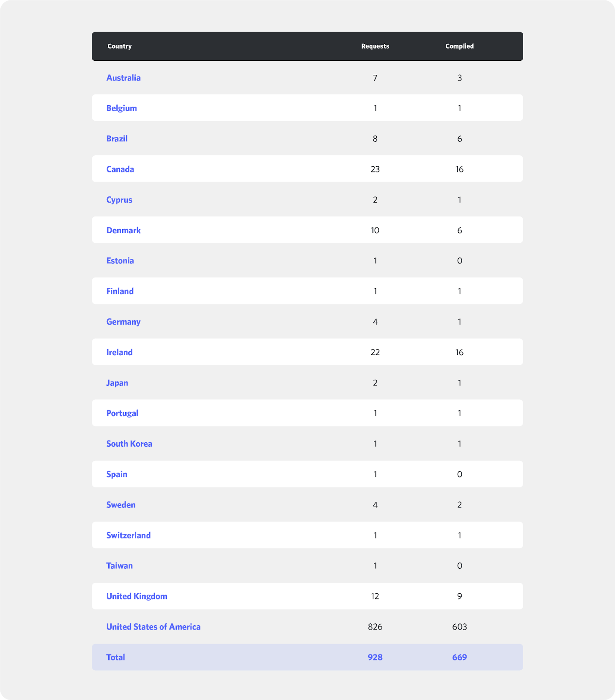Select the South Korea link
The width and height of the screenshot is (615, 700).
129,444
